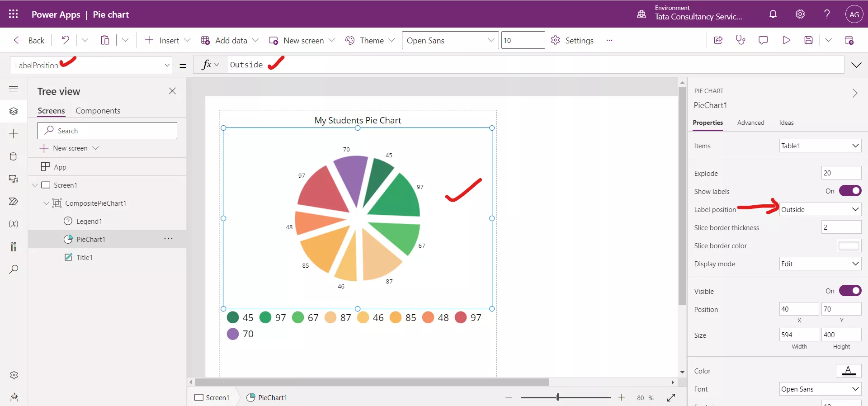868x406 pixels.
Task: Click the Back button
Action: tap(29, 40)
